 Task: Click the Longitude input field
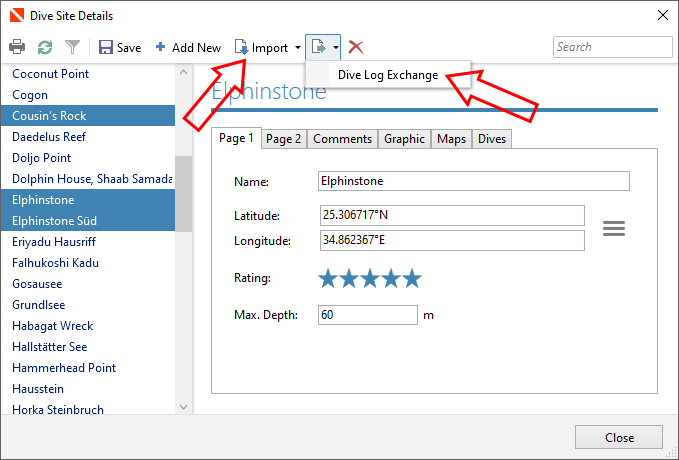(452, 240)
